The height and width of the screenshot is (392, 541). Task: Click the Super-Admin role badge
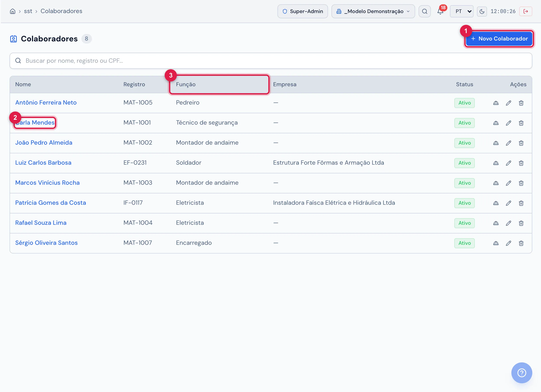[303, 11]
